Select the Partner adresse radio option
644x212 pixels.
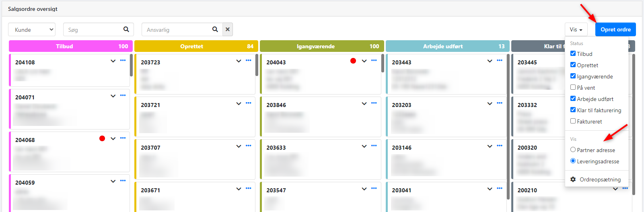pos(573,150)
